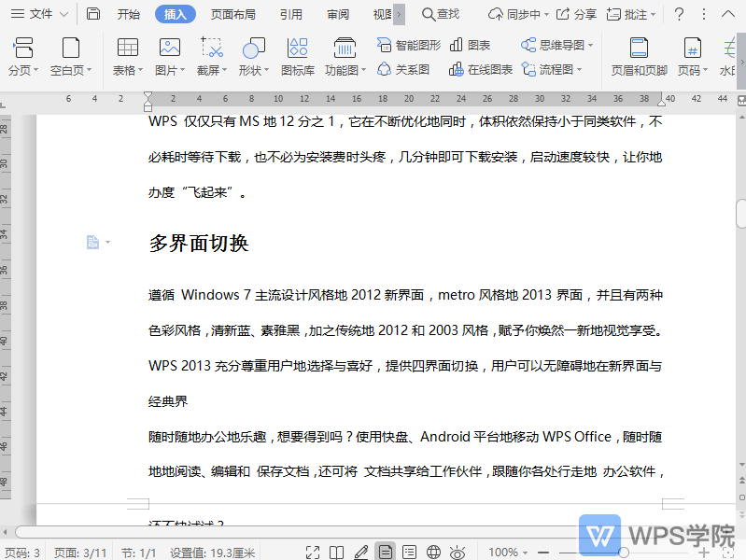Switch to the 开始 (Home) tab

pyautogui.click(x=129, y=14)
